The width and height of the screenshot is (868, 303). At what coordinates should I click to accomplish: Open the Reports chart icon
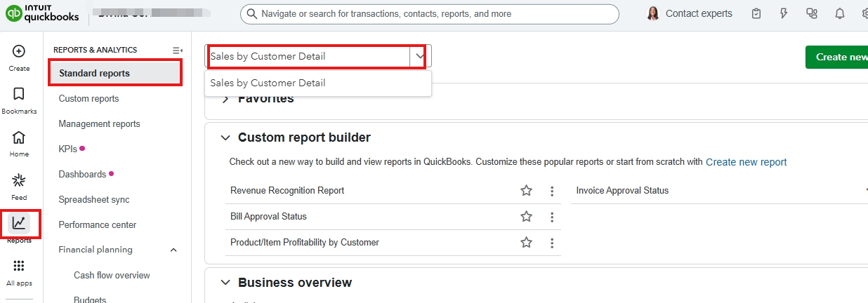pos(19,223)
